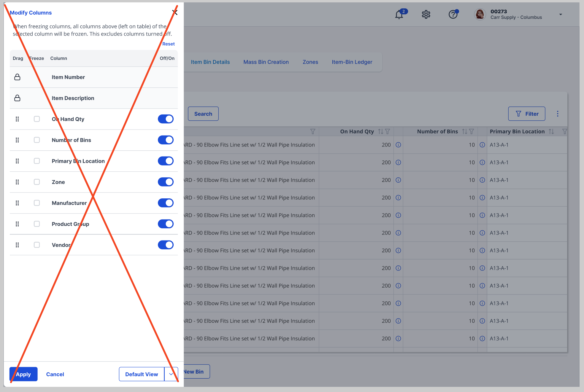Click info icon next to first 200 quantity
584x392 pixels.
click(398, 145)
